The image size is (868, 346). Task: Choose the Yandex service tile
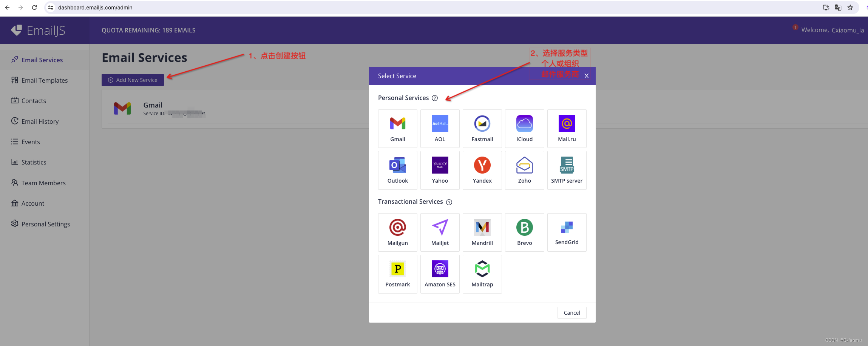(482, 170)
